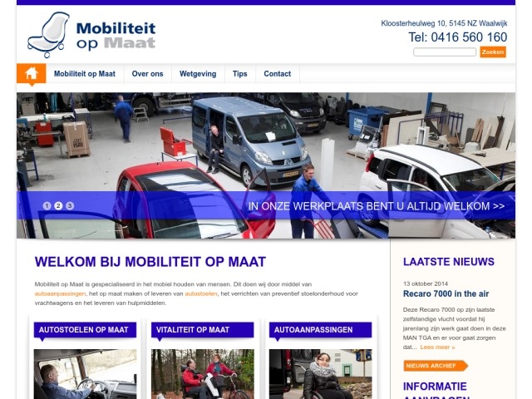Image resolution: width=532 pixels, height=399 pixels.
Task: Open the Mobiliteit op Maat menu item
Action: (x=85, y=74)
